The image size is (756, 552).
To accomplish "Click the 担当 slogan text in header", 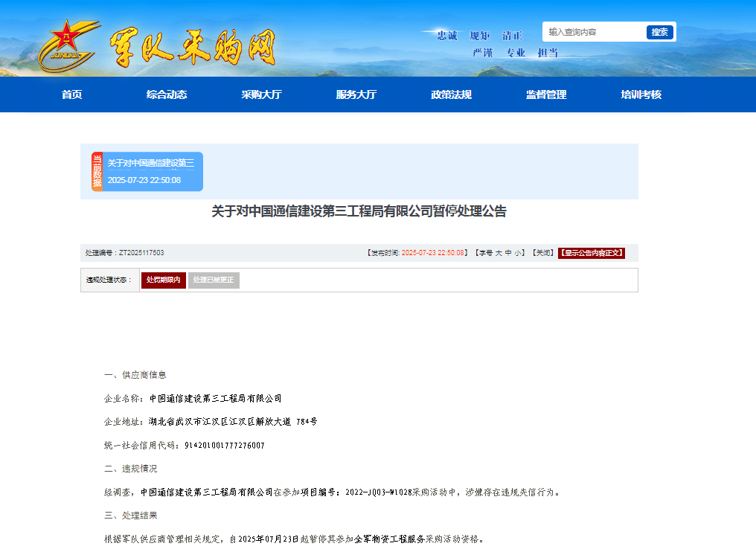I will tap(548, 53).
